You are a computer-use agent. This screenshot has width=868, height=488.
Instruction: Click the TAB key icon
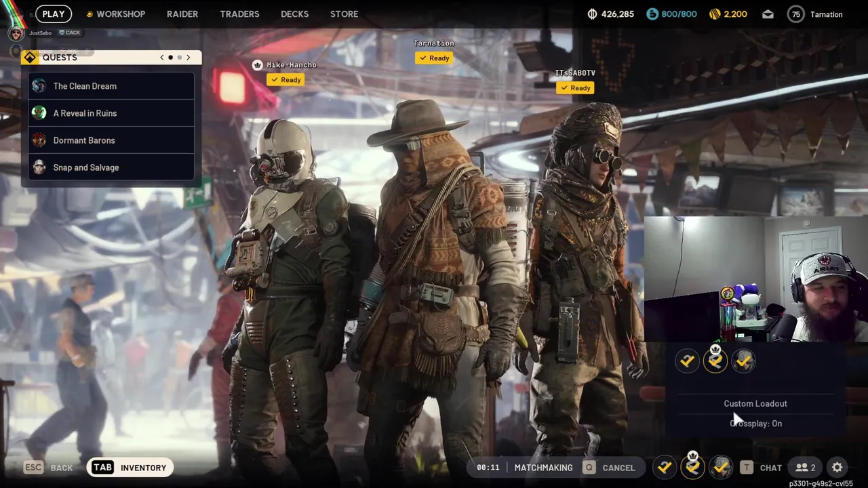point(102,468)
